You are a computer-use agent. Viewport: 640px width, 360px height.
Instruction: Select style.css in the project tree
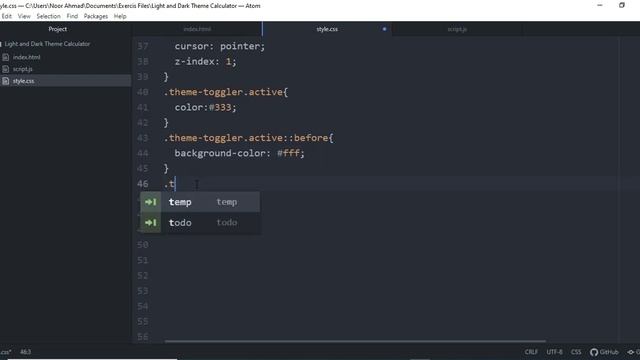pyautogui.click(x=23, y=81)
